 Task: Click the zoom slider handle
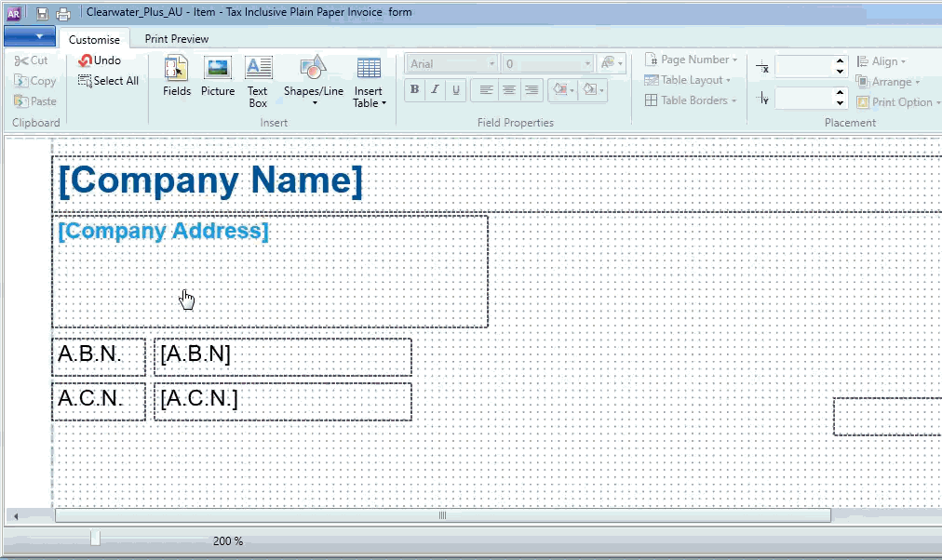pos(95,539)
